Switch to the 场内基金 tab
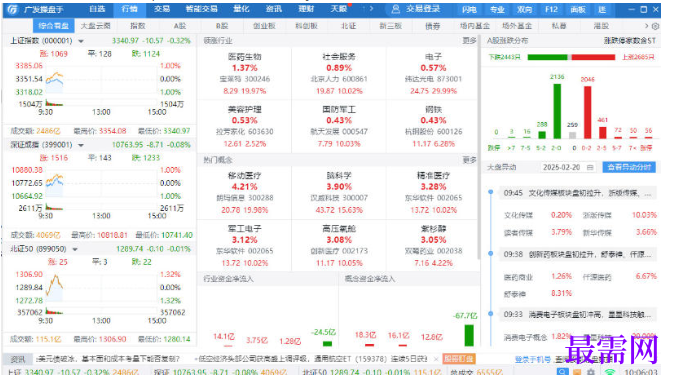Image resolution: width=677 pixels, height=381 pixels. pos(475,26)
